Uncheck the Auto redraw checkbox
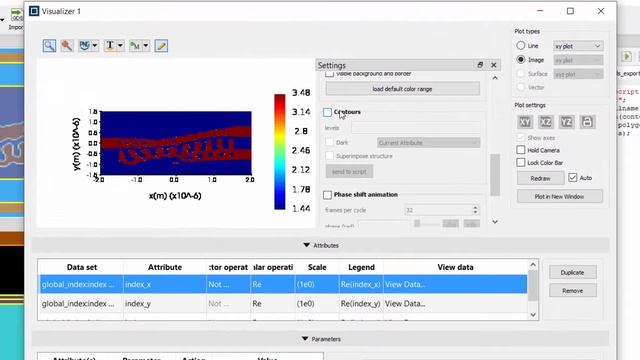The image size is (640, 360). pos(573,178)
